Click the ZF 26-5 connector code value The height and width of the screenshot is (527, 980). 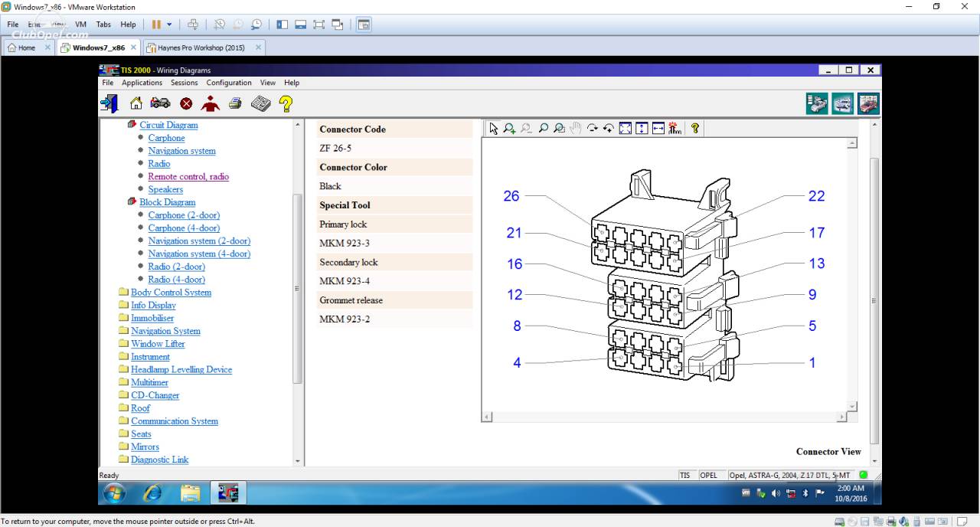335,148
